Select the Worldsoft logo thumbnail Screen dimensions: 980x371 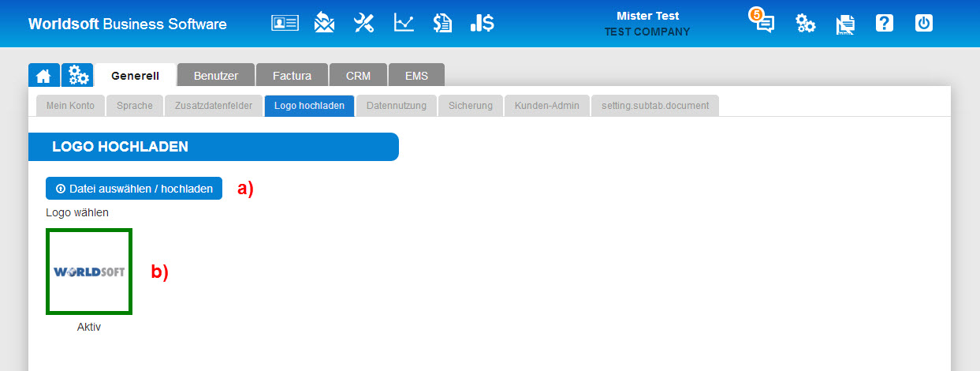(x=89, y=272)
